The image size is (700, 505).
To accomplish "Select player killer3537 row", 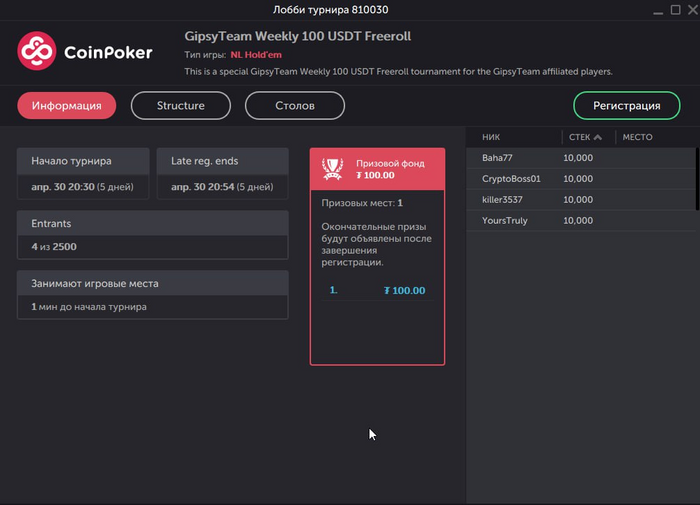I will point(581,200).
